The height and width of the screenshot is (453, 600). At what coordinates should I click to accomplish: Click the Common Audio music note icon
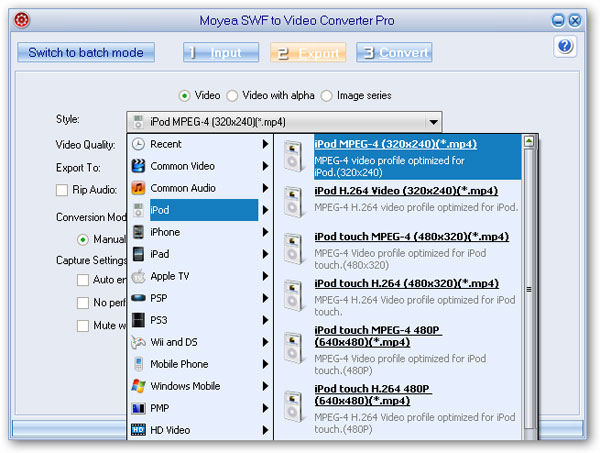click(138, 188)
